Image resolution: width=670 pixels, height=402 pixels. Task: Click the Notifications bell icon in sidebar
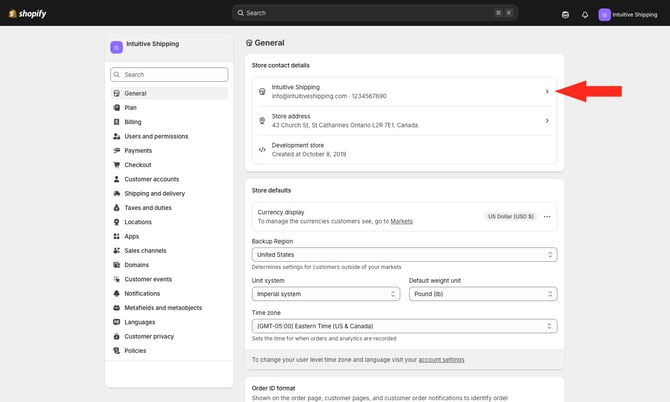point(116,293)
